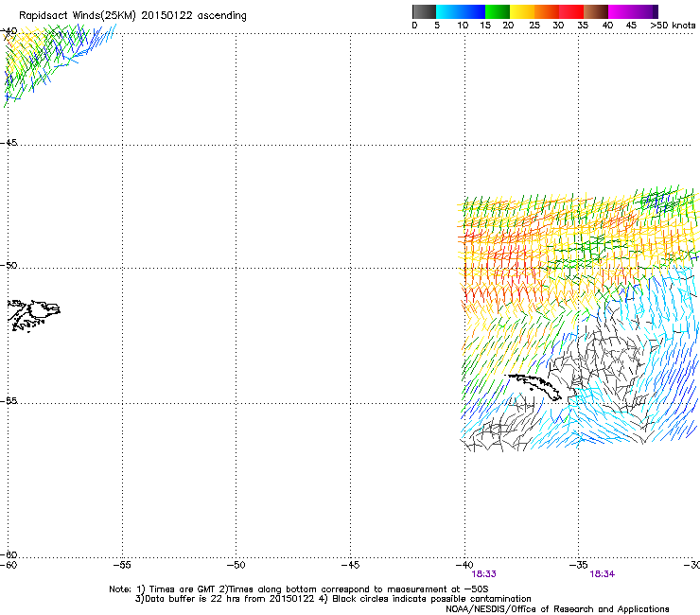
Task: Click the latitude label '-50'
Action: tap(9, 265)
